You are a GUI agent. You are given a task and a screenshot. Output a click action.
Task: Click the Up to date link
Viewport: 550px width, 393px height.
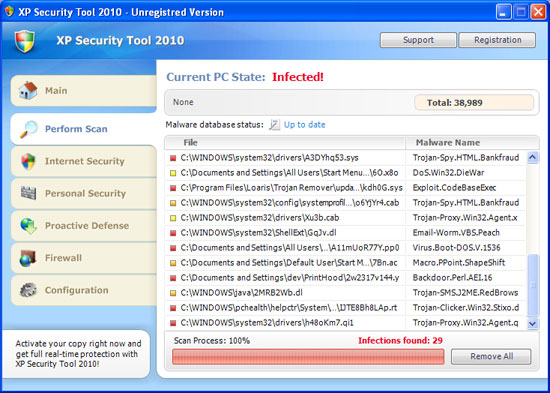[x=304, y=125]
